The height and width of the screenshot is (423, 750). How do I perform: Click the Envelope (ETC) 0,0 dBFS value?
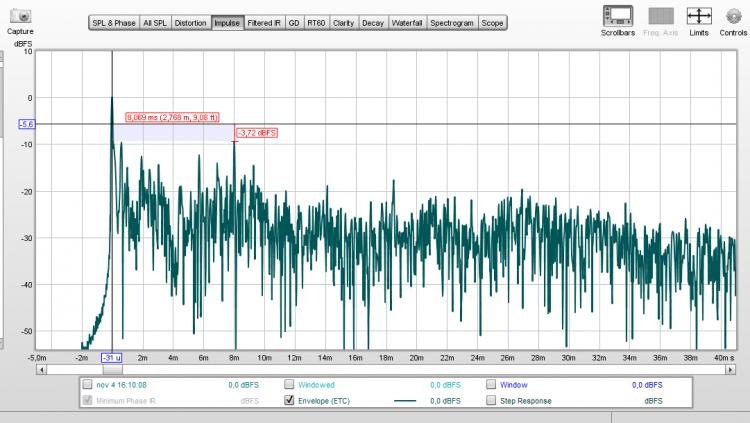click(x=445, y=401)
